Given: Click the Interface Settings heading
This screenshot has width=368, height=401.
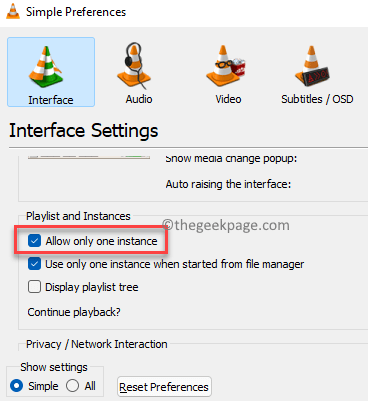Looking at the screenshot, I should tap(84, 130).
